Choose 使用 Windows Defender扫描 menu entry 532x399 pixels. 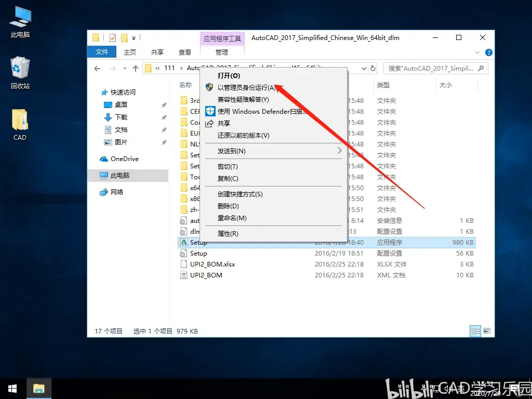273,111
